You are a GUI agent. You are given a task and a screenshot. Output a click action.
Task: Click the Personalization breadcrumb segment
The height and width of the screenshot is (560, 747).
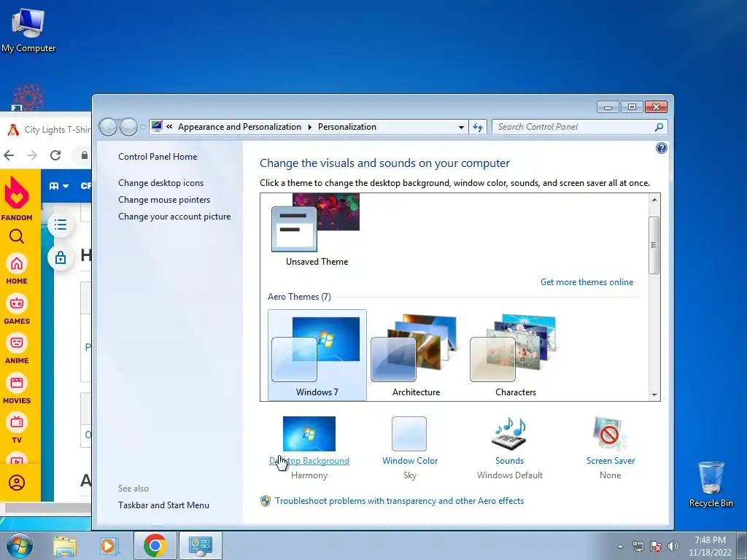[347, 127]
